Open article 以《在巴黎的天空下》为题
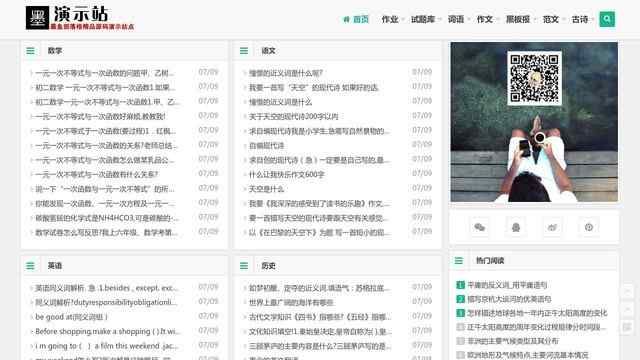The image size is (640, 360). pos(319,233)
